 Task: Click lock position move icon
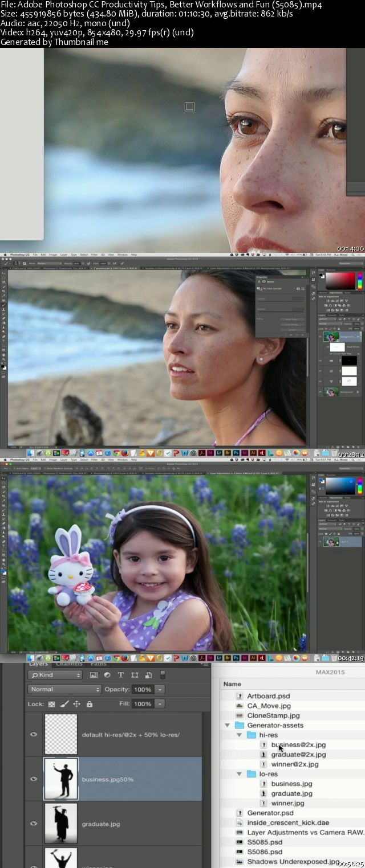coord(77,704)
